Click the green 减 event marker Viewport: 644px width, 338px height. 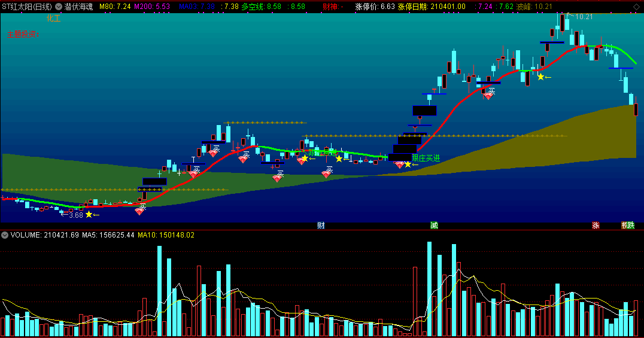click(434, 225)
